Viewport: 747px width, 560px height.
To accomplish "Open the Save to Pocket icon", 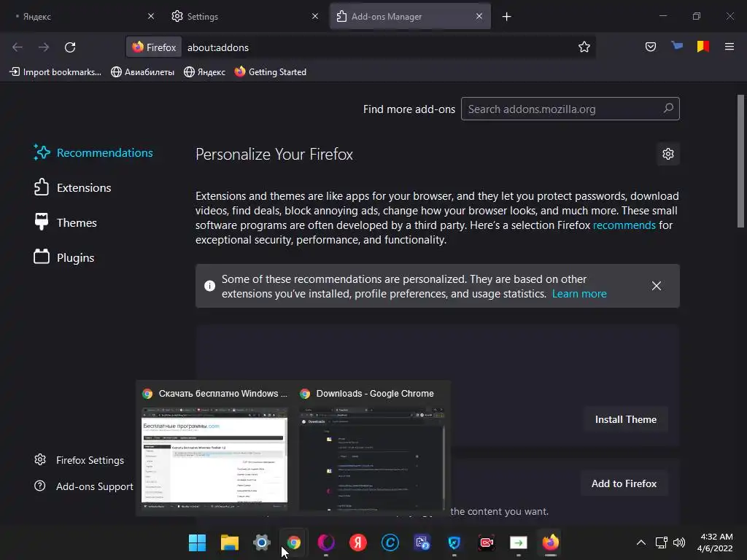I will point(650,47).
